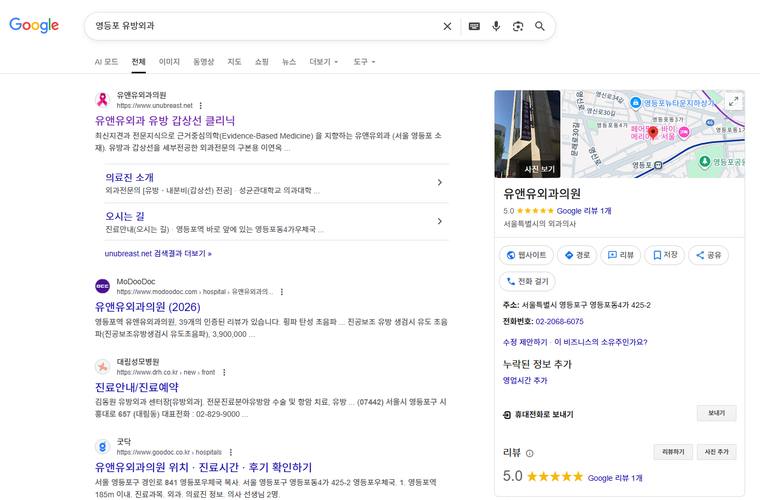Open 의료진 소개 sitelink

click(129, 177)
